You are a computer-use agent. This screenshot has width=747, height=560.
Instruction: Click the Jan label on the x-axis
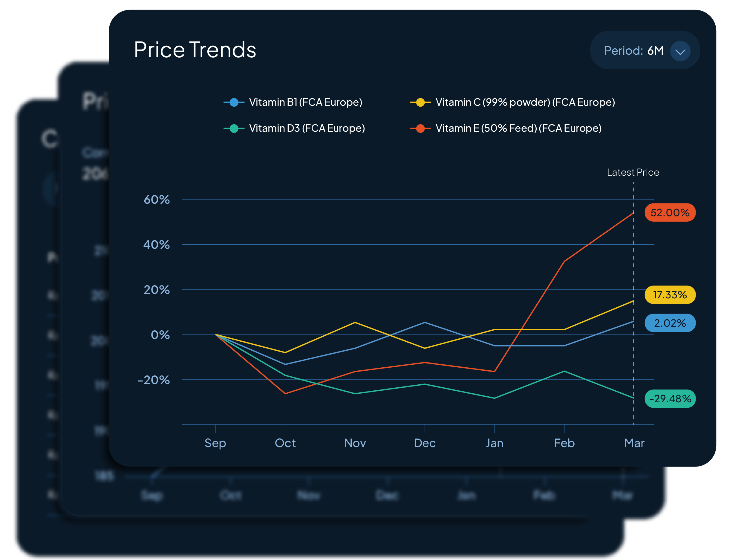click(495, 443)
